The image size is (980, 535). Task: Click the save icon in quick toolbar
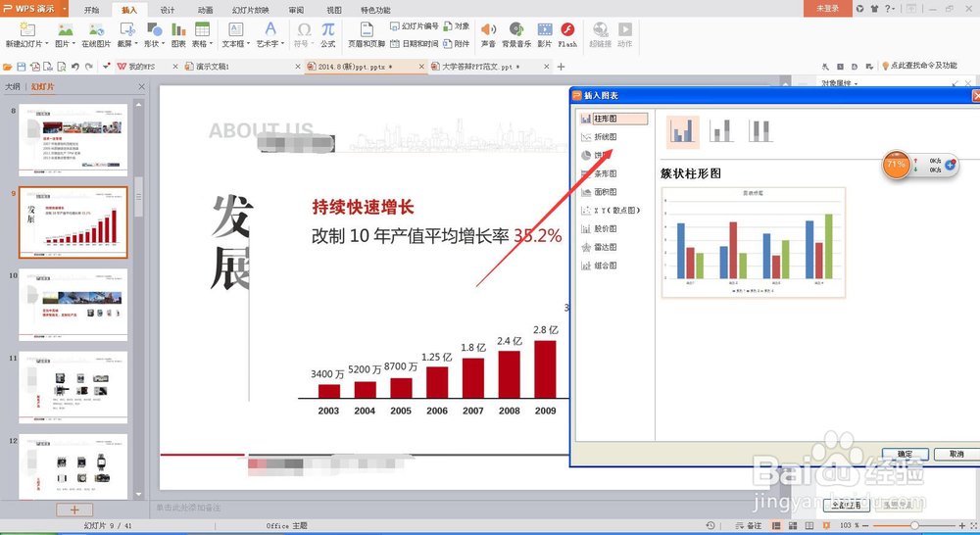pos(22,67)
